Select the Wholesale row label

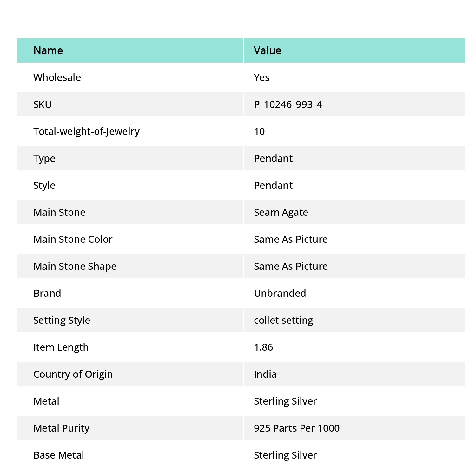[57, 77]
